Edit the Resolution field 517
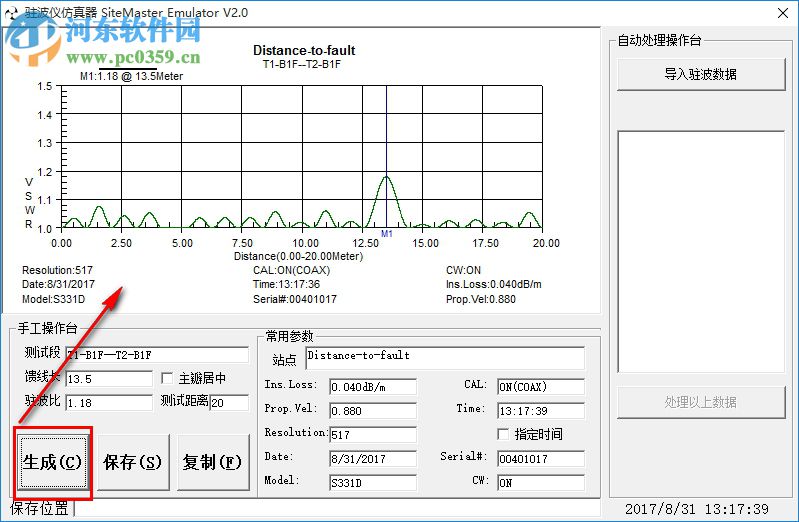The height and width of the screenshot is (522, 799). point(373,435)
